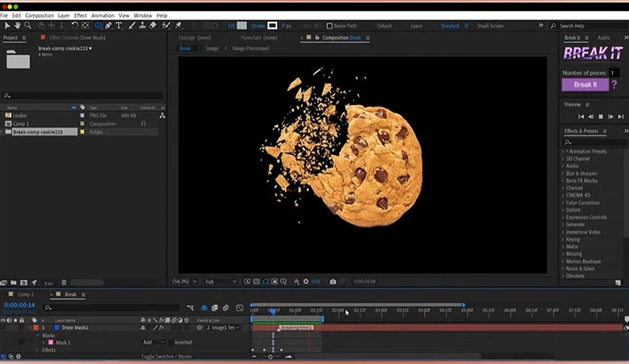Switch to the Comp 1 timeline tab

pyautogui.click(x=25, y=294)
